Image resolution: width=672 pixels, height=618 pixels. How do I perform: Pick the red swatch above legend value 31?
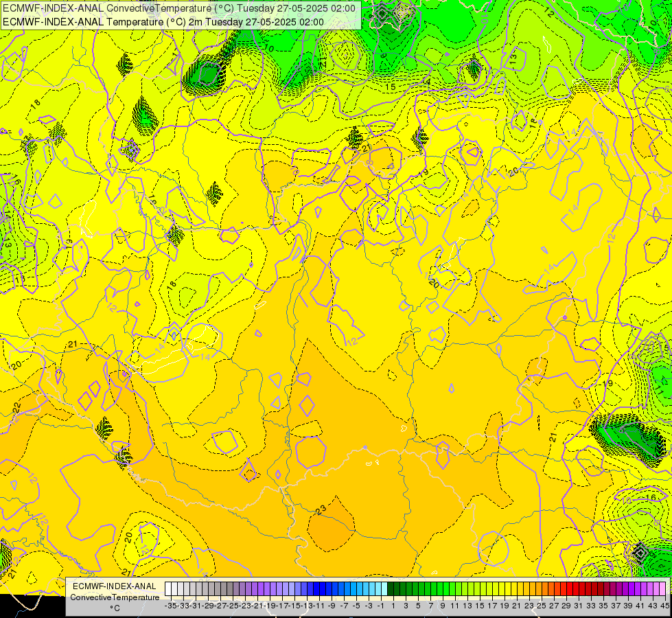576,589
